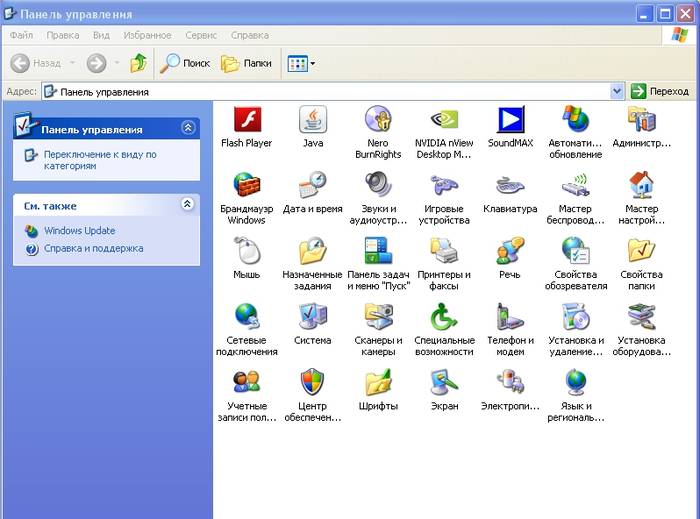Open the Сервис menu
Viewport: 700px width, 519px height.
point(201,35)
